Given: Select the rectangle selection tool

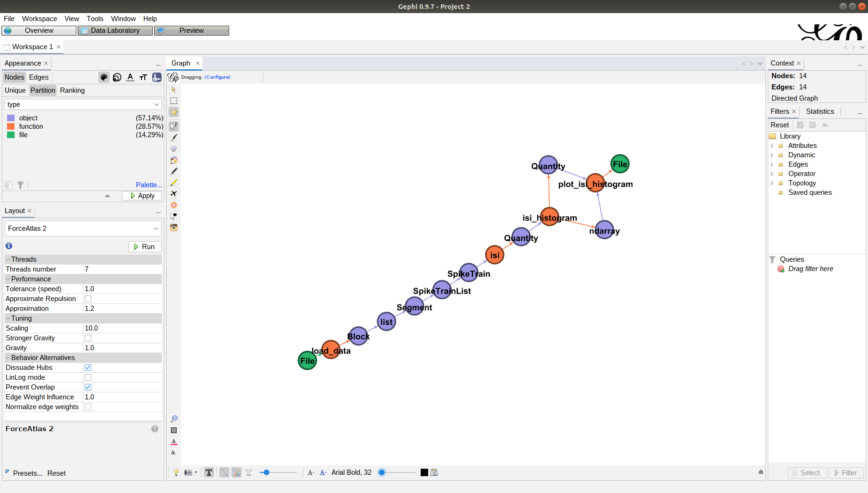Looking at the screenshot, I should (174, 101).
